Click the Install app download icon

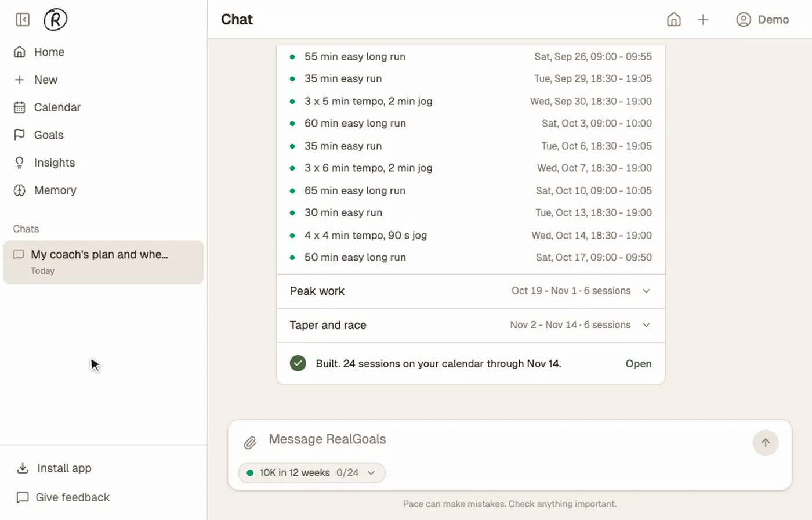pos(23,468)
